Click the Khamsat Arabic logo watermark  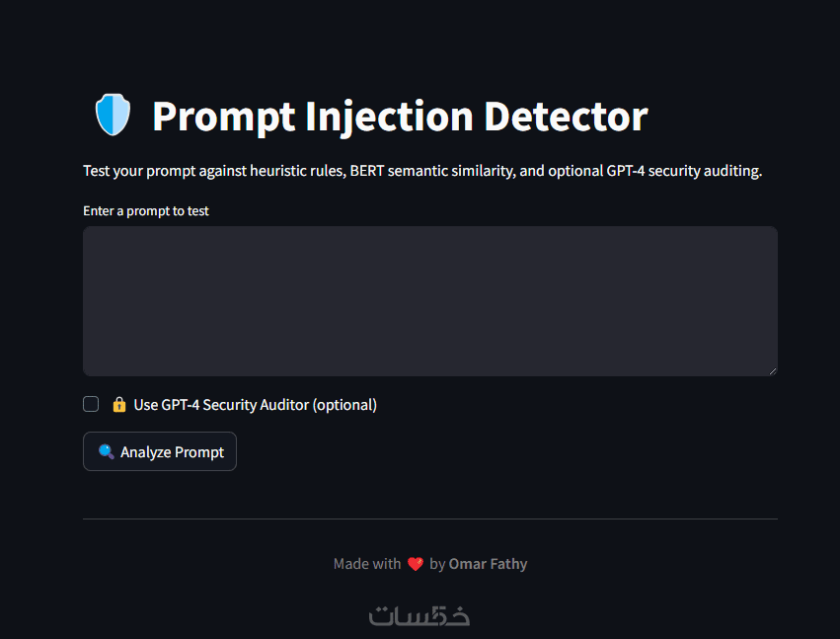pos(420,616)
